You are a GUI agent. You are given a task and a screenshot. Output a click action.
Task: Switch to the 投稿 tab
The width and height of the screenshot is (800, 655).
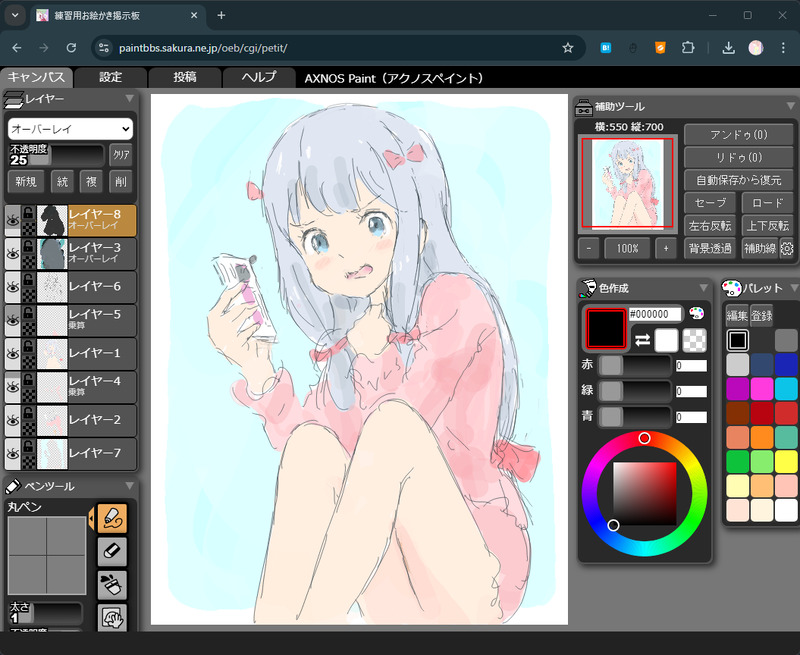tap(185, 78)
